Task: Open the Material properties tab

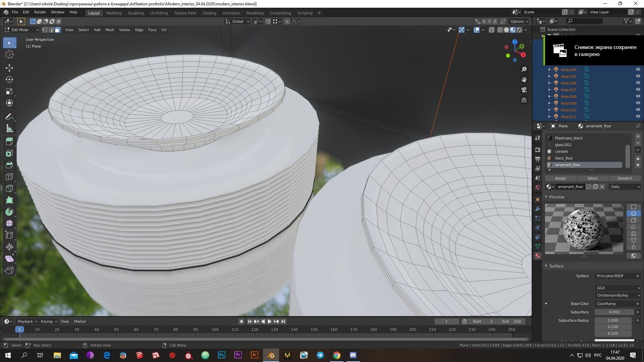Action: coord(538,256)
